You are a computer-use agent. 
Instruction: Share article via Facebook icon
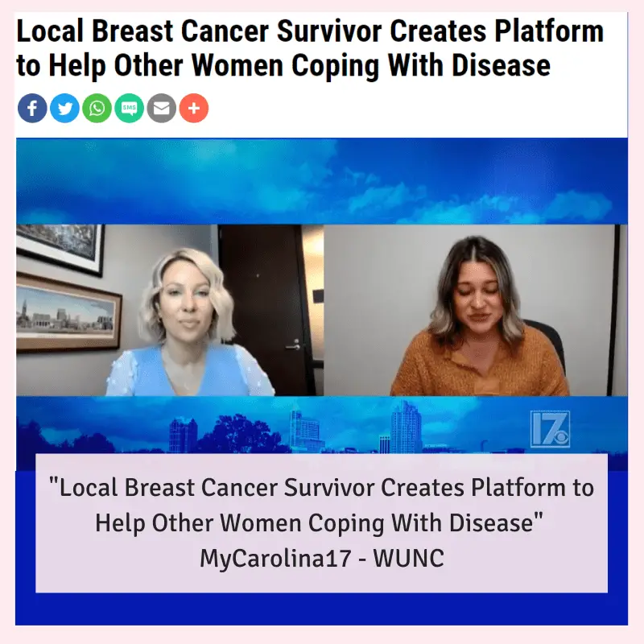[x=32, y=109]
